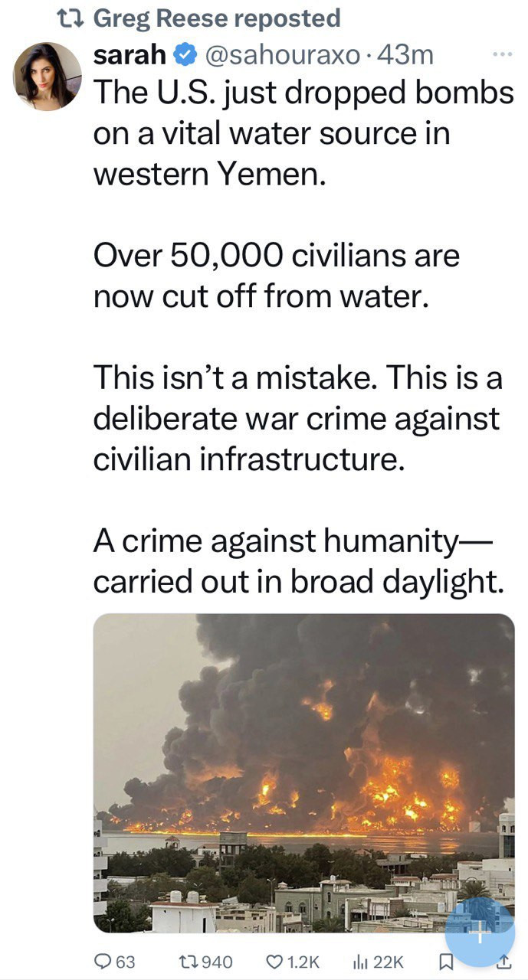Open the three-dot more options menu

[503, 55]
